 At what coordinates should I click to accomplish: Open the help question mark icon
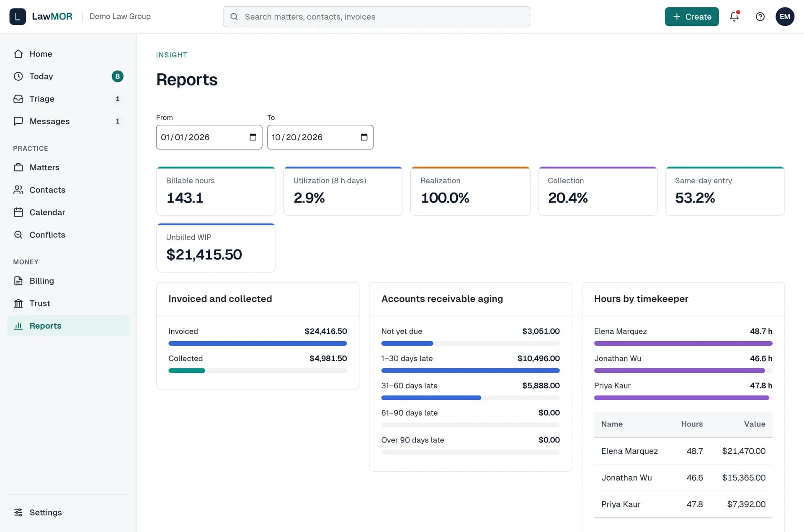[760, 16]
